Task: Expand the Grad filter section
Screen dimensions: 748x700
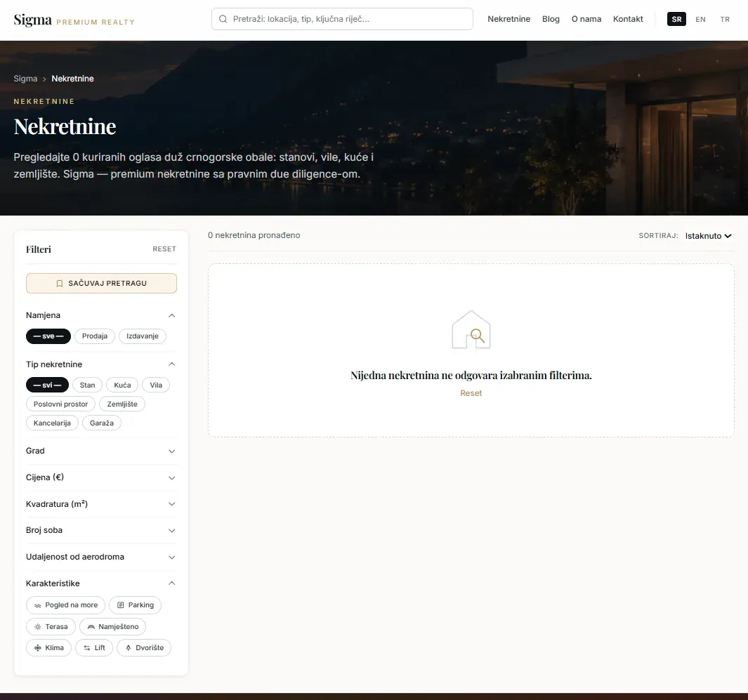Action: coord(101,451)
